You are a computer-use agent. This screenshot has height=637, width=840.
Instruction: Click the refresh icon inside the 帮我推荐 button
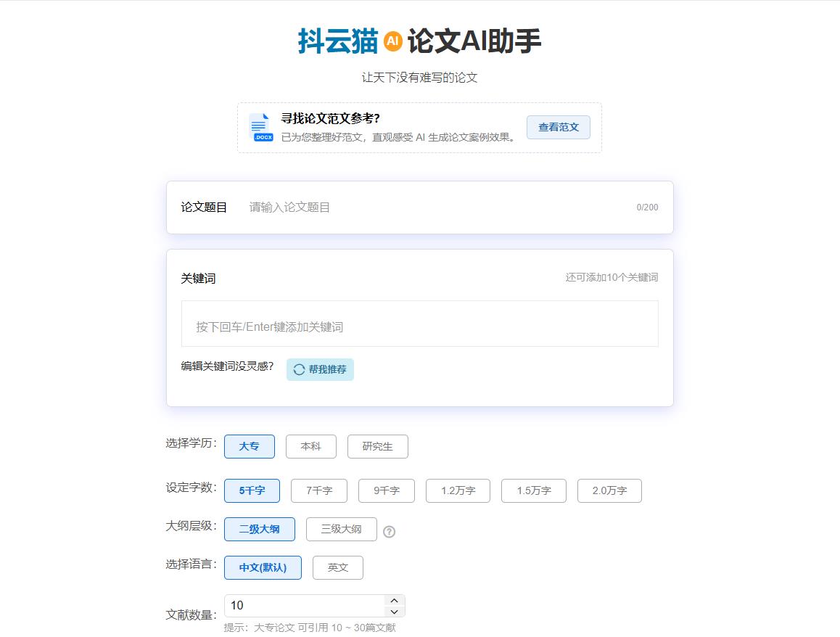point(298,369)
